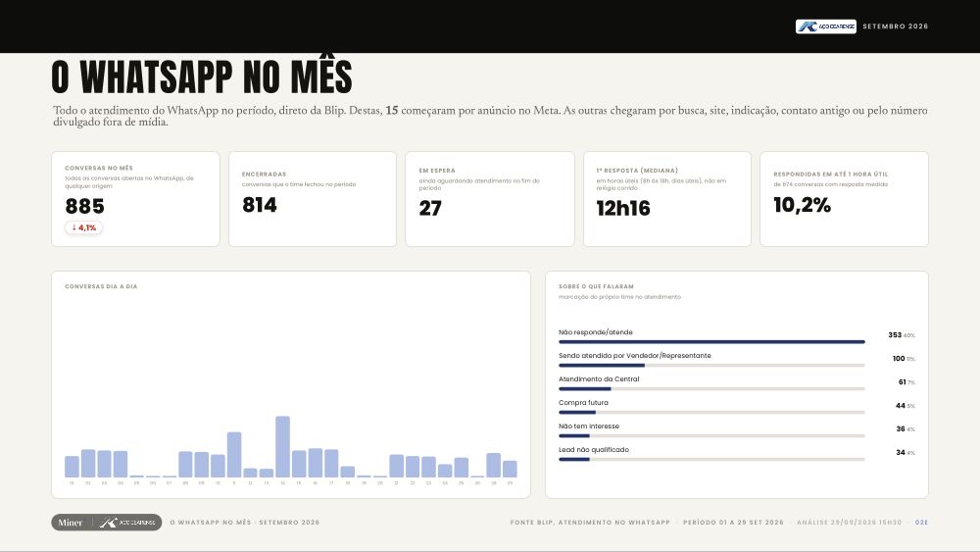Click the 10,2% answered within hour value

802,205
